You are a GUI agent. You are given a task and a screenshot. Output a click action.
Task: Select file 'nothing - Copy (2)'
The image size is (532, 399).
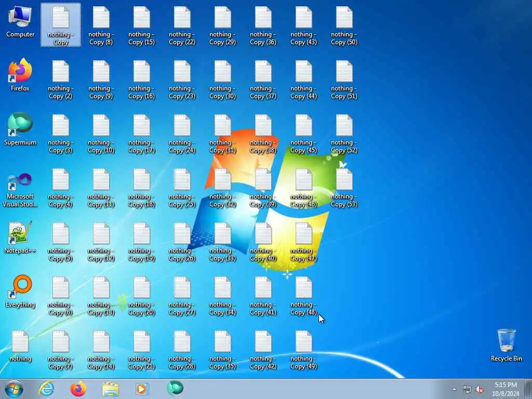coord(61,80)
